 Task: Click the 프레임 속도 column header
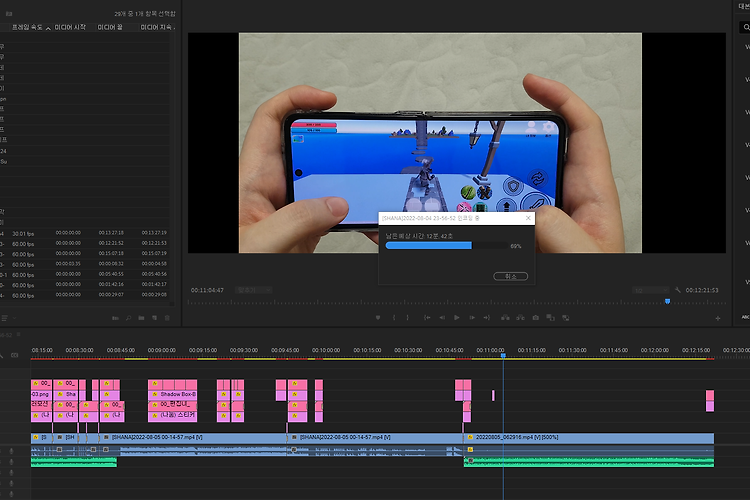(x=27, y=27)
